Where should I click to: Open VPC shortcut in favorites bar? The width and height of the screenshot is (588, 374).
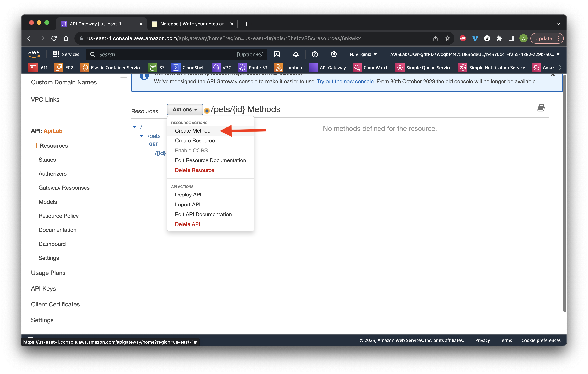point(222,68)
